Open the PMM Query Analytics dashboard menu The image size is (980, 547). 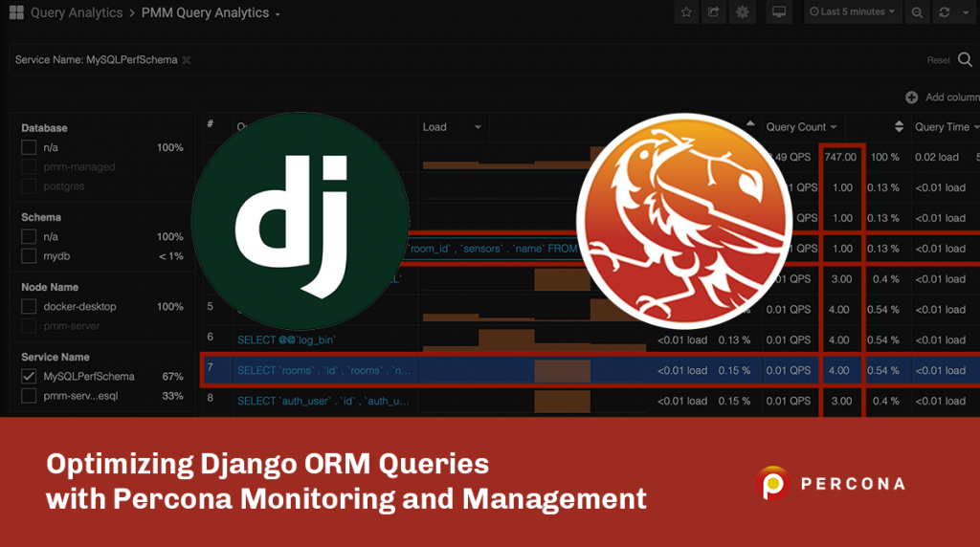[x=211, y=13]
